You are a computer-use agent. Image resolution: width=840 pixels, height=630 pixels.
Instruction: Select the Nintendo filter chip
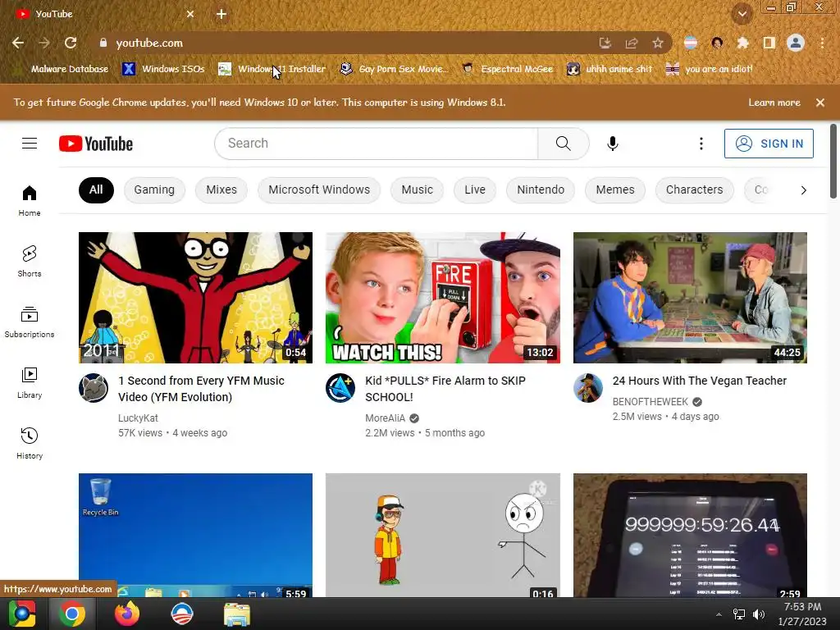[x=541, y=190]
